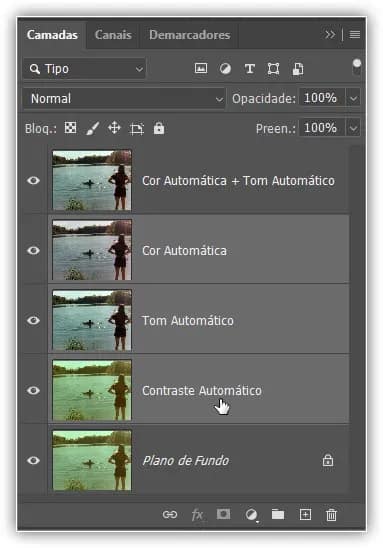Hide the Contraste Automático layer

click(x=33, y=390)
